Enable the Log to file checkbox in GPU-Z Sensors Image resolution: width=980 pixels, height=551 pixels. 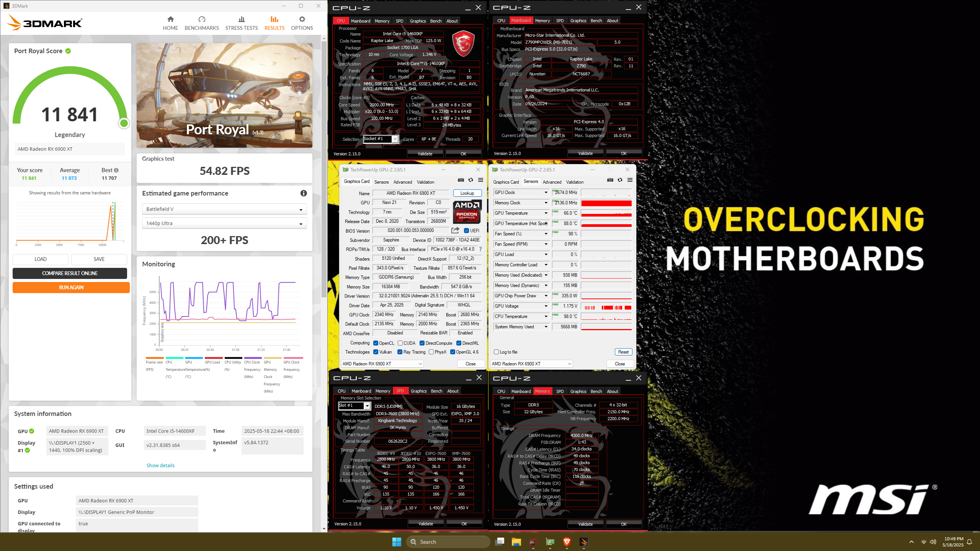pyautogui.click(x=496, y=352)
